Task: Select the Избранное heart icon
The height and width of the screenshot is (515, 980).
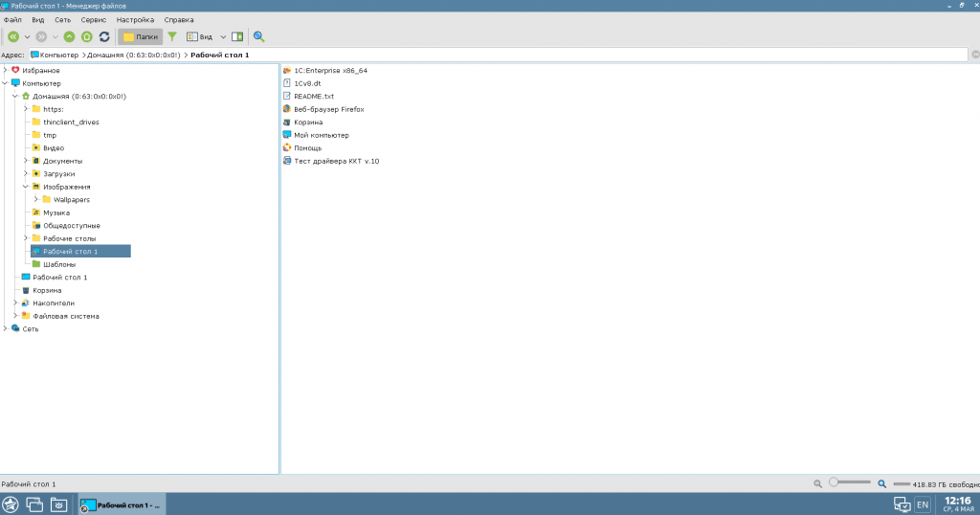Action: [15, 70]
